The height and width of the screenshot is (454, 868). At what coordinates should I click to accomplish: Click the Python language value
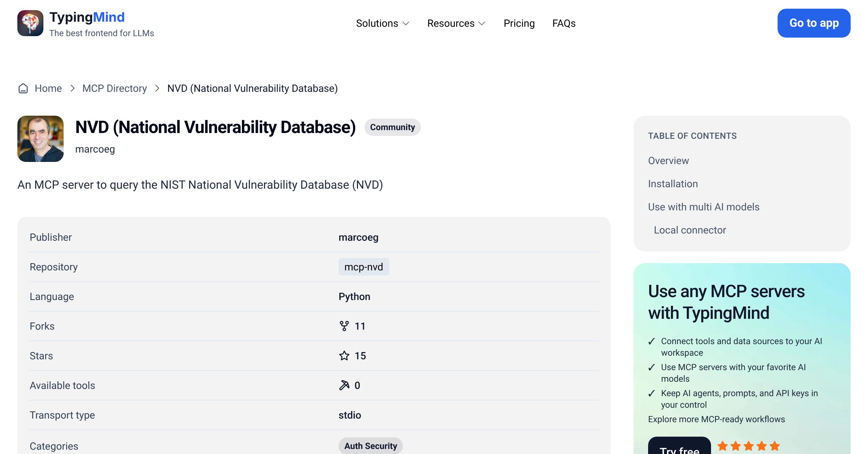pos(354,296)
